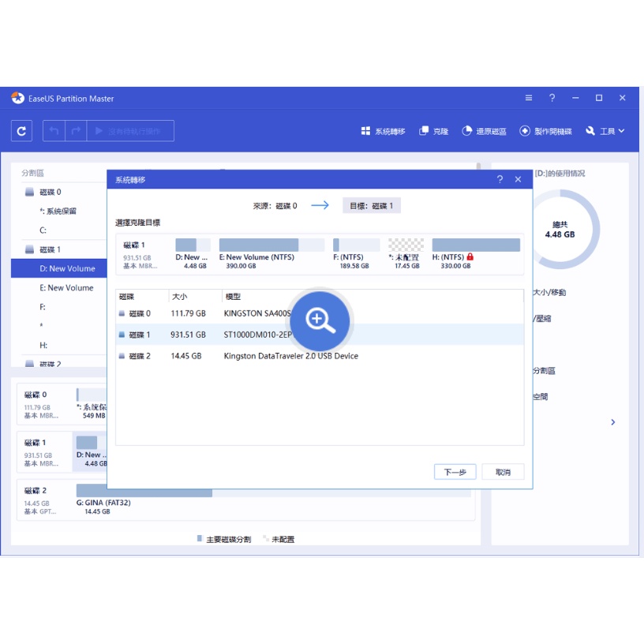This screenshot has height=644, width=644.
Task: Expand the right panel chevron arrow
Action: [613, 423]
